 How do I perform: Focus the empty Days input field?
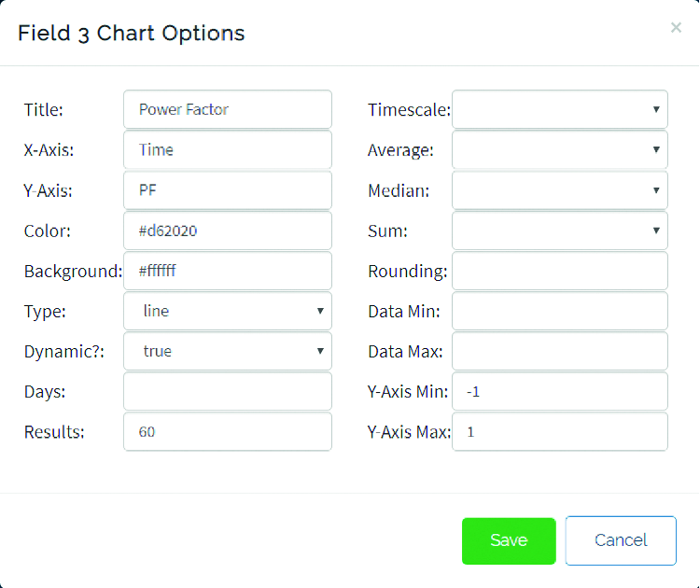tap(227, 391)
